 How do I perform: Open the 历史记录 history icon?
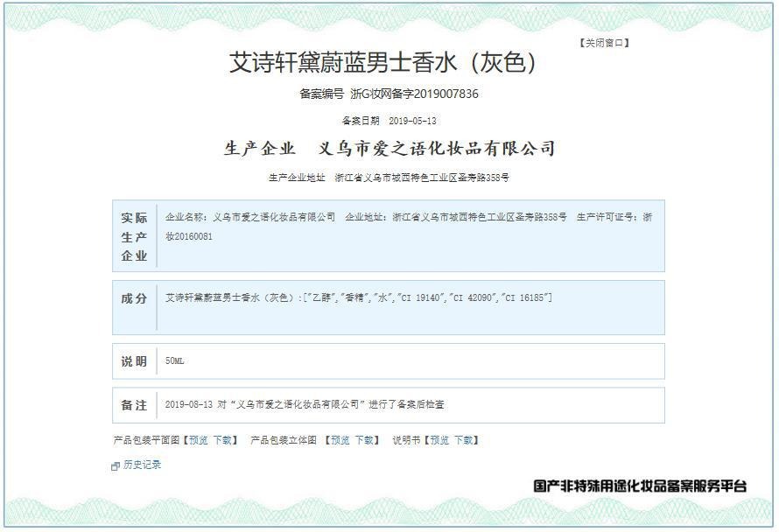pyautogui.click(x=116, y=465)
